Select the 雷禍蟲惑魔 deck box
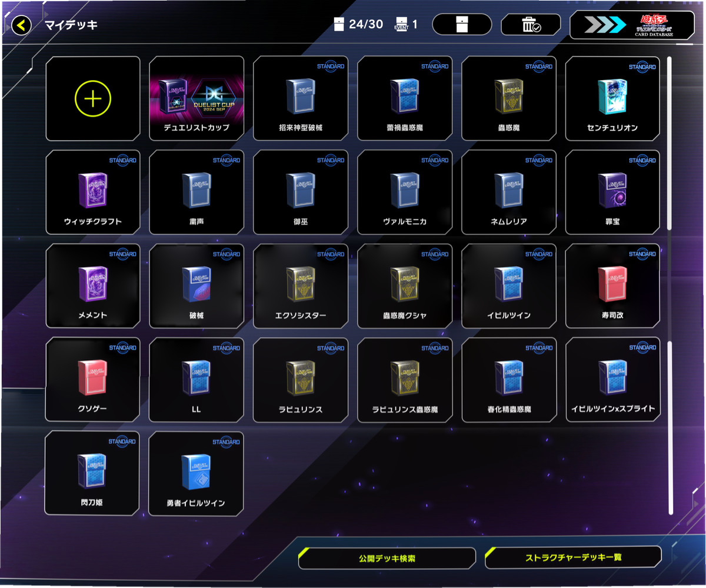 pyautogui.click(x=405, y=99)
